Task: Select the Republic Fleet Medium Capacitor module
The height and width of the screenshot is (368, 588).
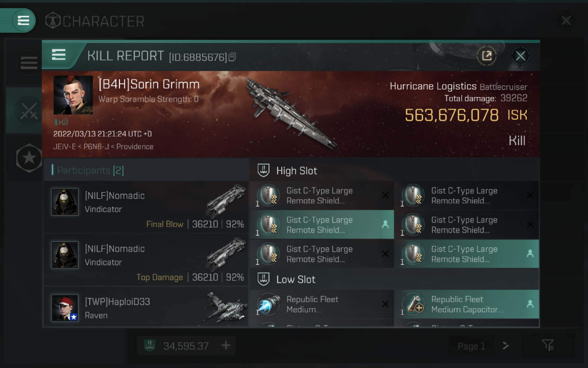Action: 469,304
